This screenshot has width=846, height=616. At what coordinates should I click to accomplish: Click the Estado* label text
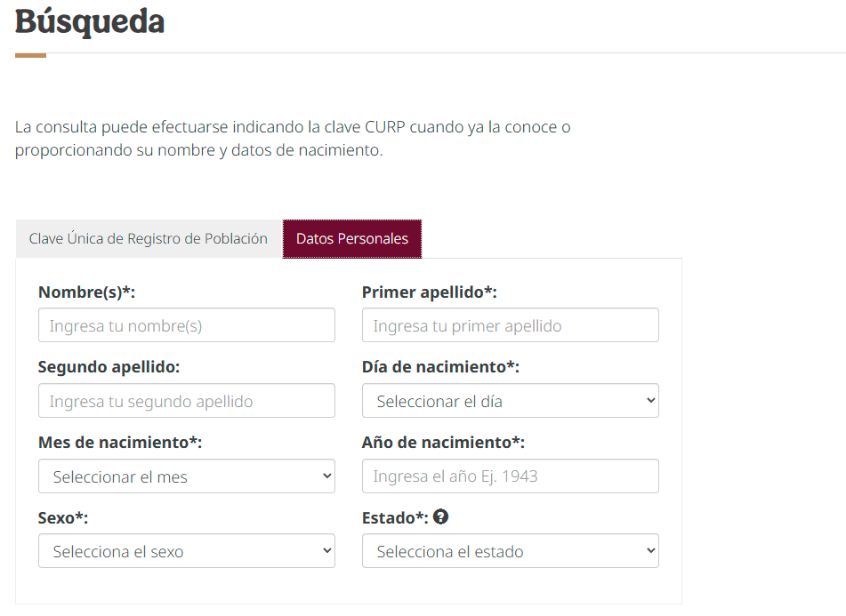(x=395, y=517)
